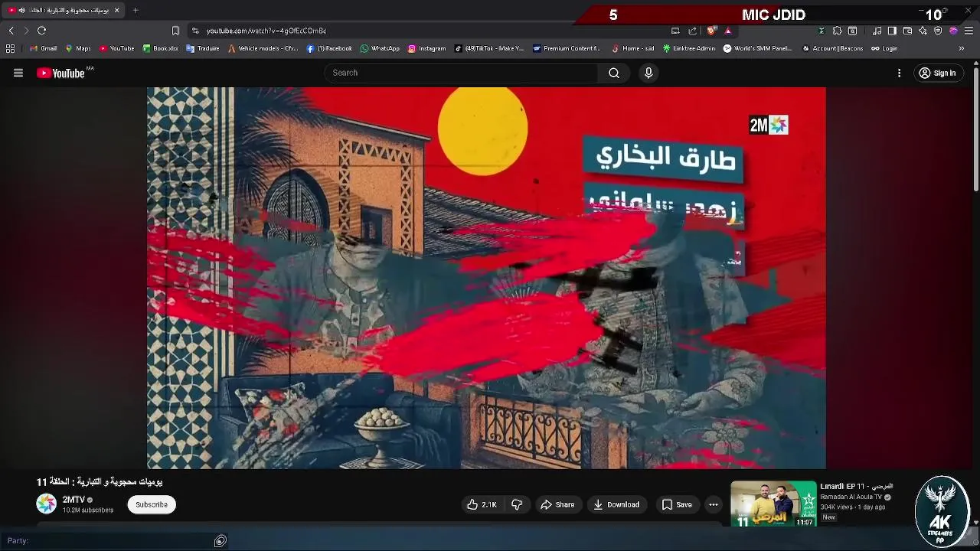Mute the tab via speaker icon
Viewport: 980px width, 551px height.
[x=21, y=10]
